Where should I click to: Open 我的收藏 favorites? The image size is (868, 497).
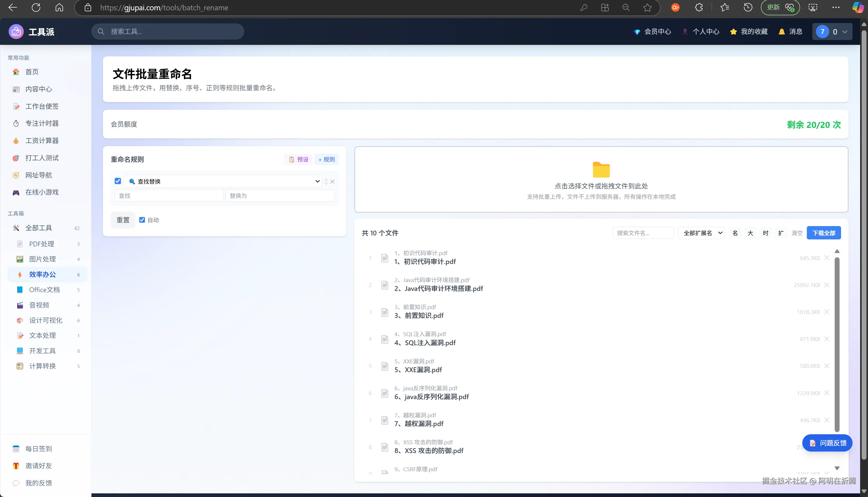(x=749, y=32)
